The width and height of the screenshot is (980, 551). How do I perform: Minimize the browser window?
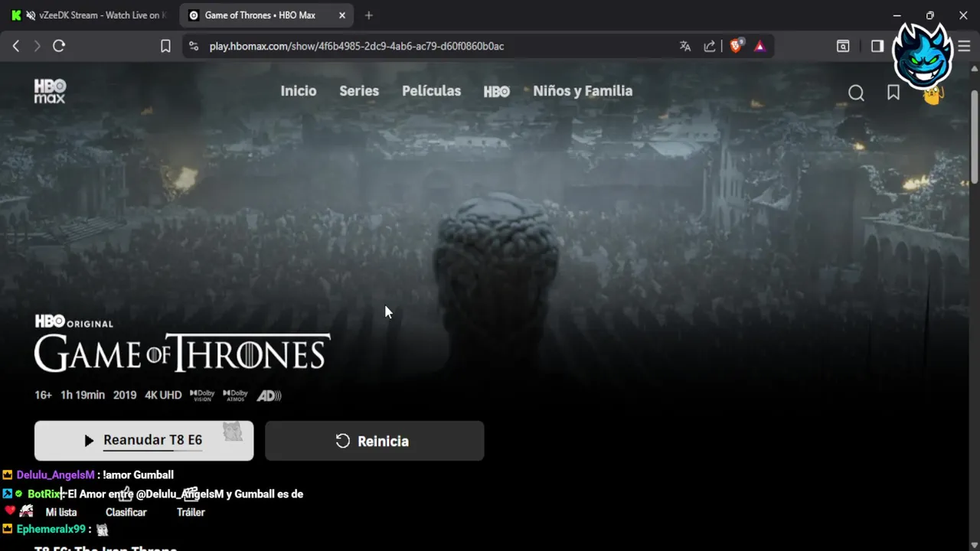897,15
